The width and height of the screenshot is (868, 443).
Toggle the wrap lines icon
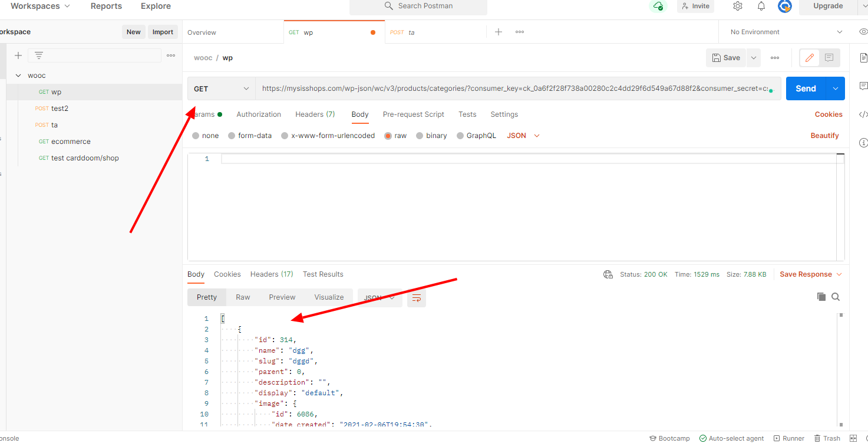(417, 298)
